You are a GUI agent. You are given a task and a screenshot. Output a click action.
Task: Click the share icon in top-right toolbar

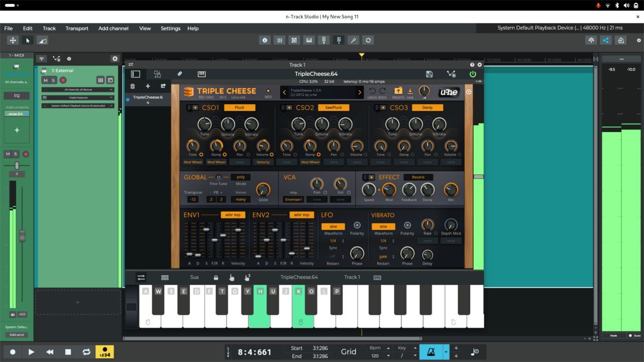coord(606,40)
